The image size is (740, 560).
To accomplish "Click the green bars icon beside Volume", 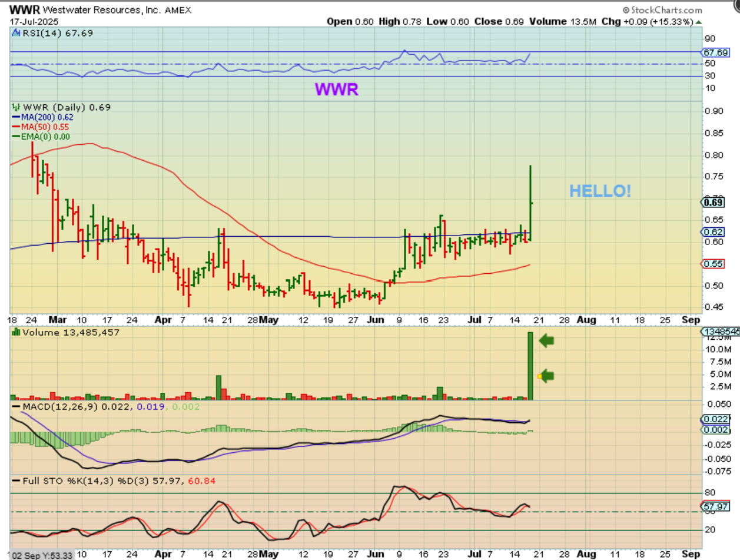I will click(x=16, y=333).
